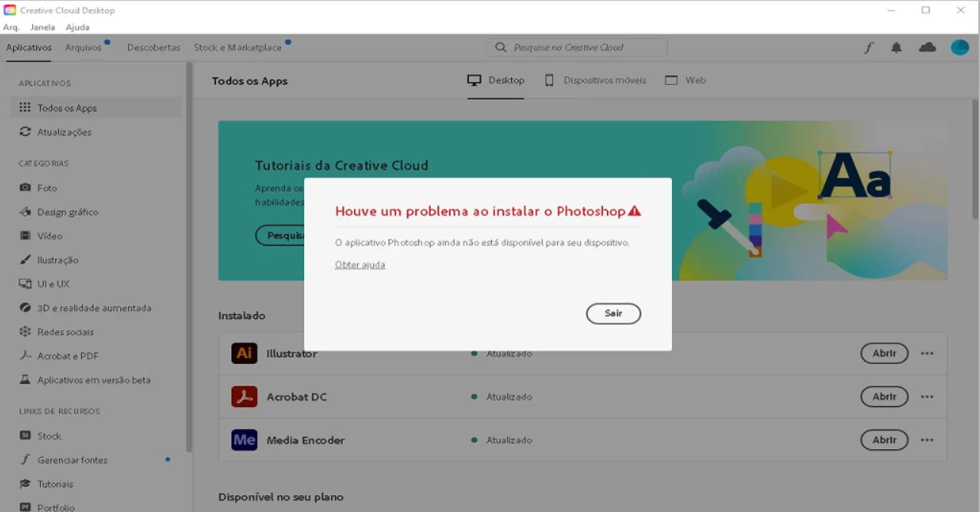Click the 3D e realidade aumentada icon
The width and height of the screenshot is (980, 512).
pyautogui.click(x=25, y=308)
